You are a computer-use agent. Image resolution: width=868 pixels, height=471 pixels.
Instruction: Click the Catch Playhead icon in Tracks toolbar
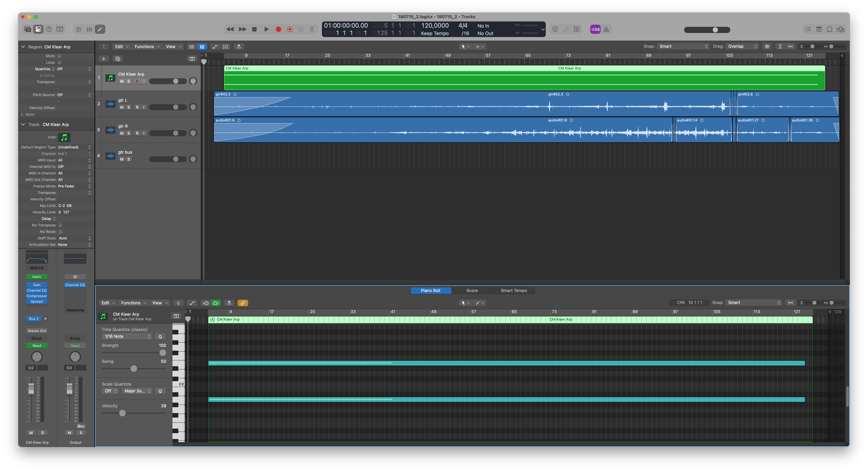point(239,47)
